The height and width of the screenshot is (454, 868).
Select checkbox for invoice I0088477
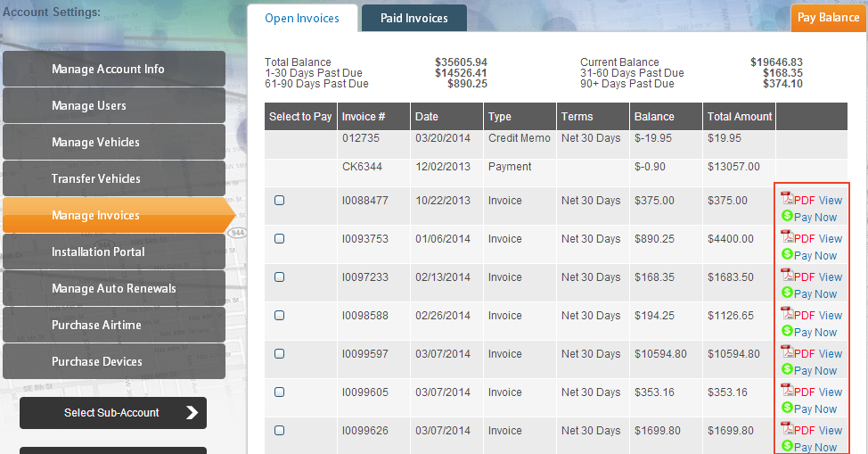tap(280, 200)
